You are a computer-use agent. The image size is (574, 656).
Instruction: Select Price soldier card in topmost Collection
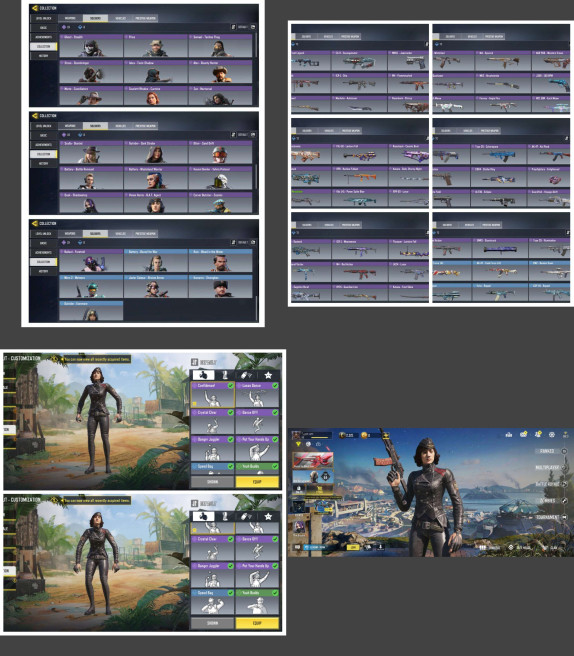coord(156,46)
